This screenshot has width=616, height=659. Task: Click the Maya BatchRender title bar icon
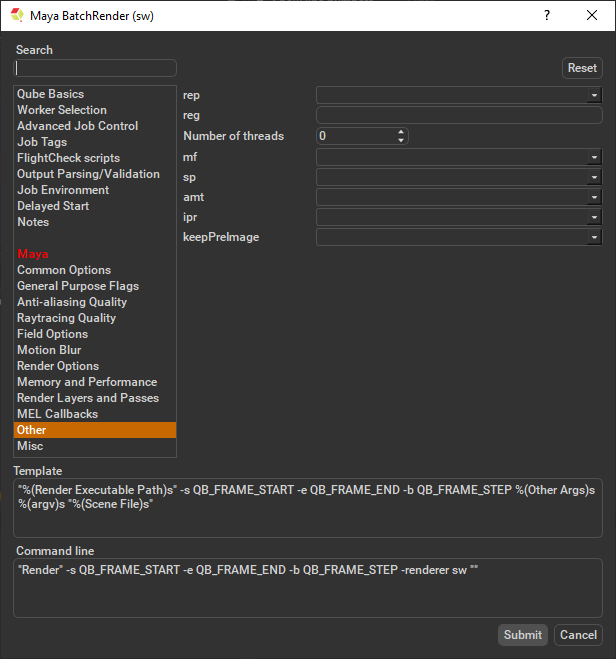(17, 16)
